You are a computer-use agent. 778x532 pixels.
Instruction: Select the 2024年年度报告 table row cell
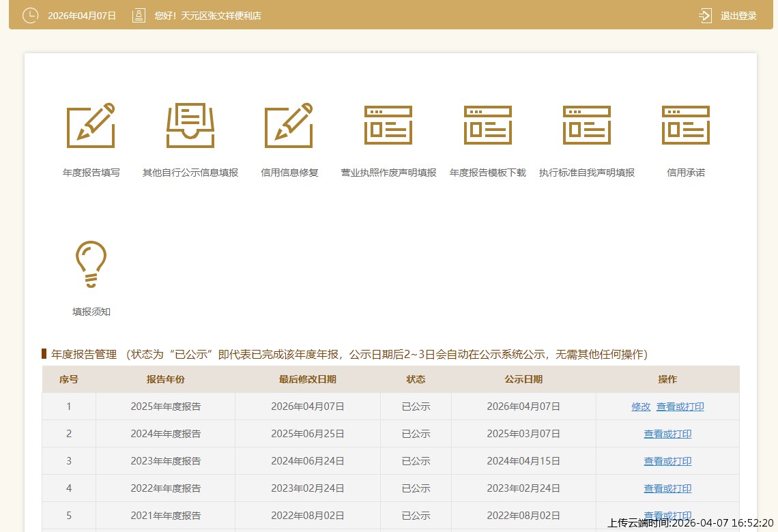(x=166, y=434)
